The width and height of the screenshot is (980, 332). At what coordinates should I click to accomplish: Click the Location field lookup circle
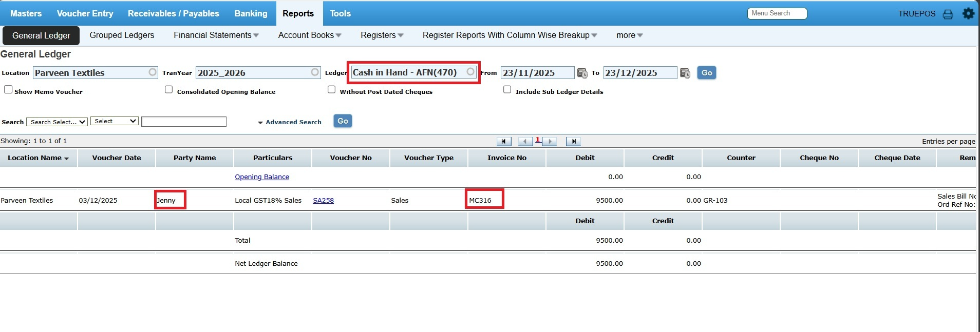click(x=153, y=72)
